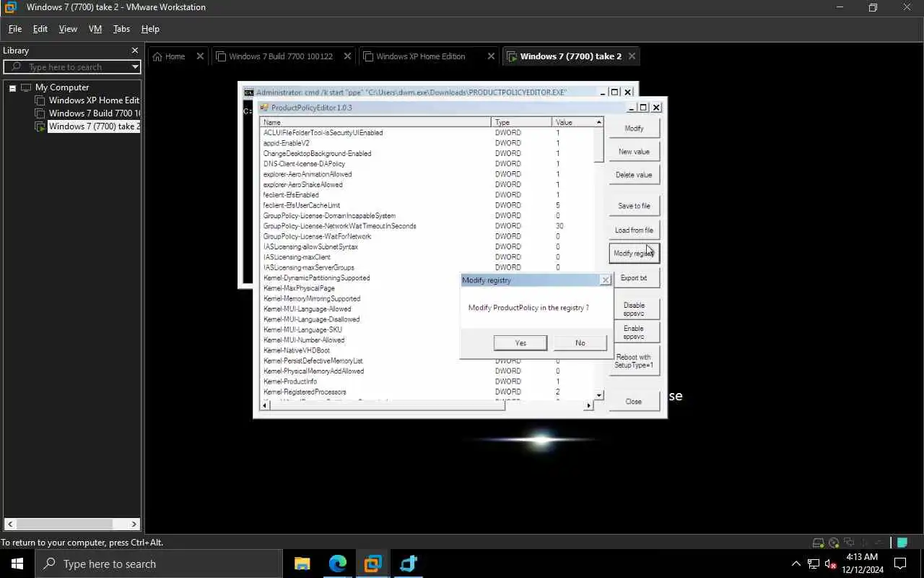Sort by the Name column header
This screenshot has height=578, width=924.
click(x=375, y=123)
